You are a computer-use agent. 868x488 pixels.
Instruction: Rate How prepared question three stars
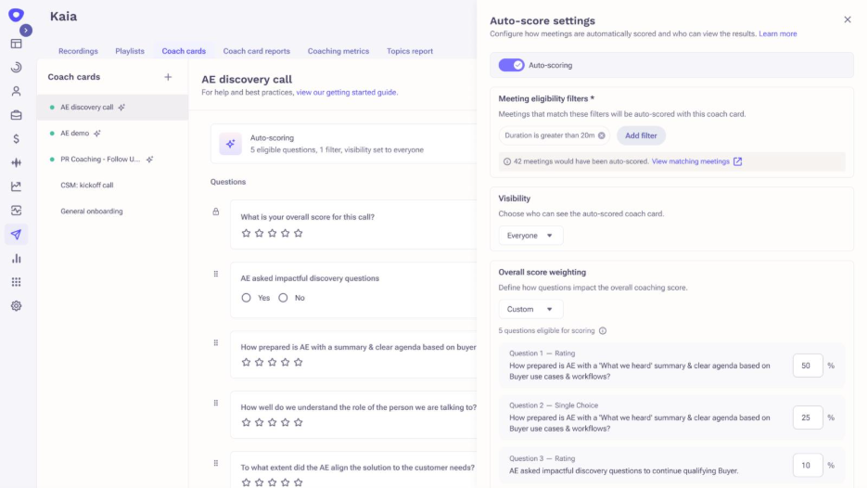[272, 362]
